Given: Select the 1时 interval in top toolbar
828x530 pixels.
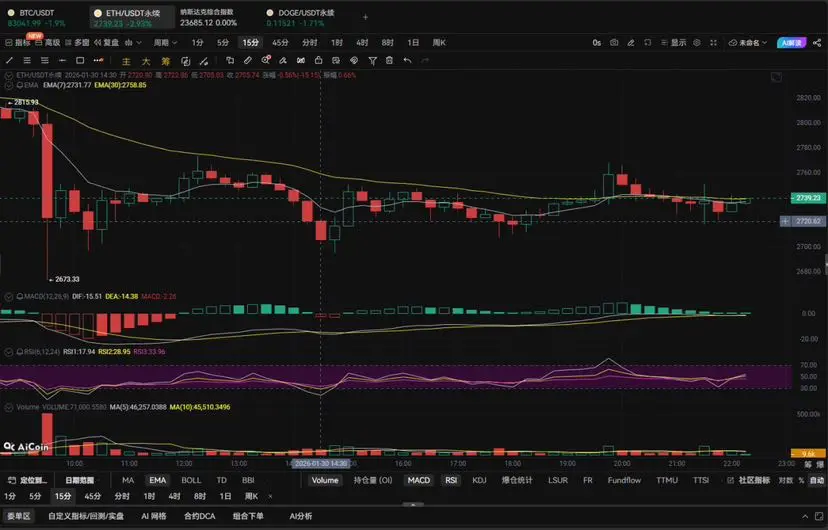Looking at the screenshot, I should (336, 43).
